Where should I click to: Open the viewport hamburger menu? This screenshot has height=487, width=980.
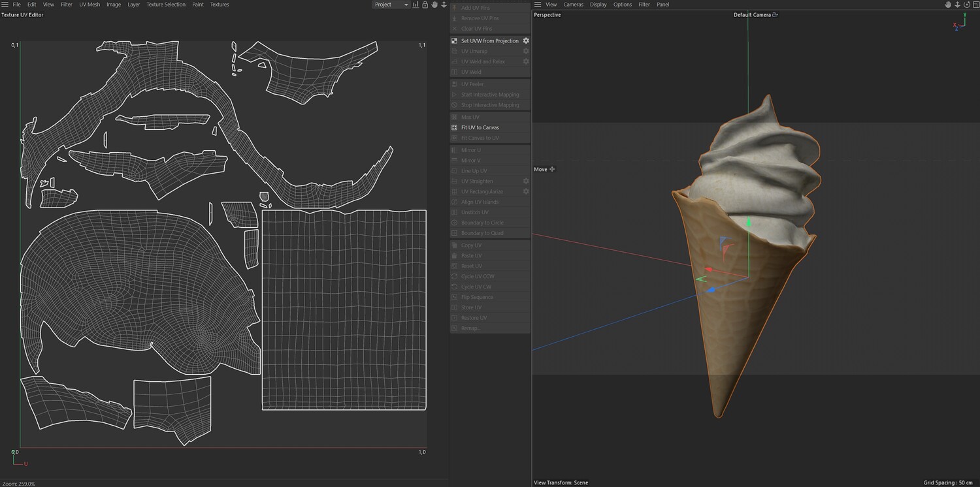point(537,5)
